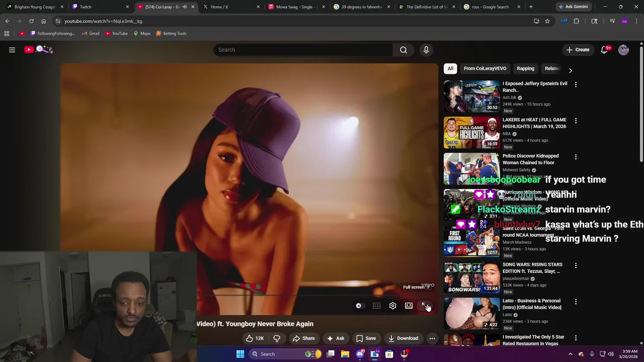
Task: Open video player settings gear
Action: (393, 306)
